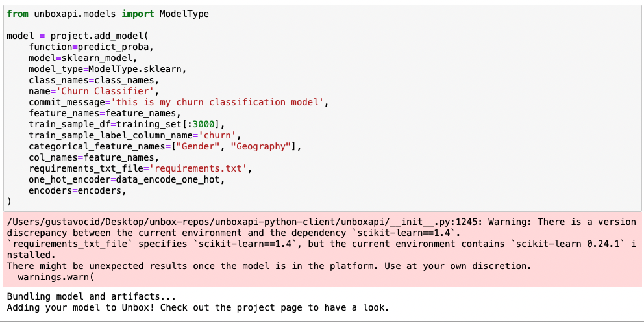644x323 pixels.
Task: Click the 'warnings.warn(' output line
Action: tap(56, 278)
